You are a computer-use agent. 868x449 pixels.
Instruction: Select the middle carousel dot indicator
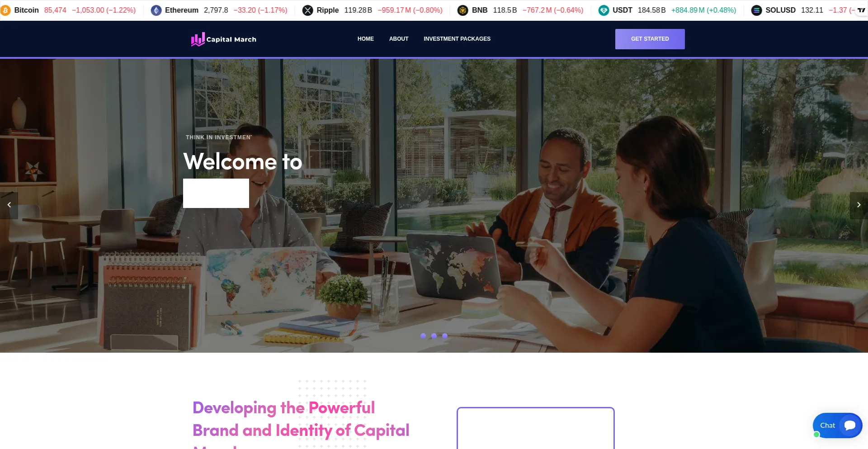click(434, 336)
